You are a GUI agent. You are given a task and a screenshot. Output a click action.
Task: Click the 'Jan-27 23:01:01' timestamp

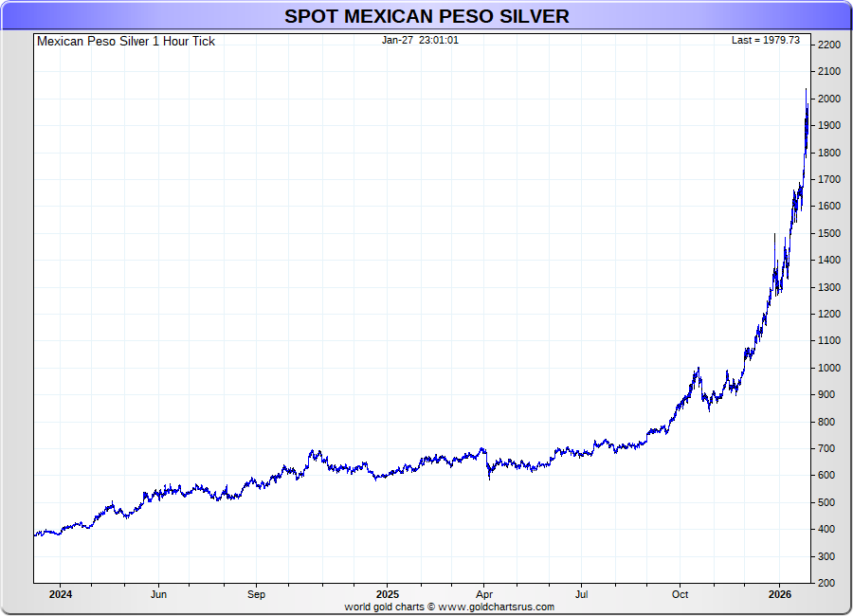tap(420, 40)
